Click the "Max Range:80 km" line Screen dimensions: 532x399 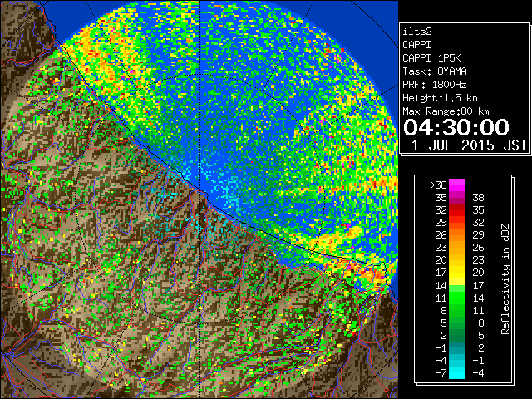click(x=446, y=111)
